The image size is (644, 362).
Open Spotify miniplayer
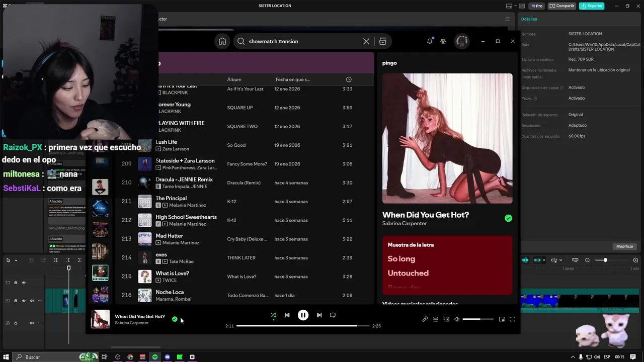(x=502, y=319)
